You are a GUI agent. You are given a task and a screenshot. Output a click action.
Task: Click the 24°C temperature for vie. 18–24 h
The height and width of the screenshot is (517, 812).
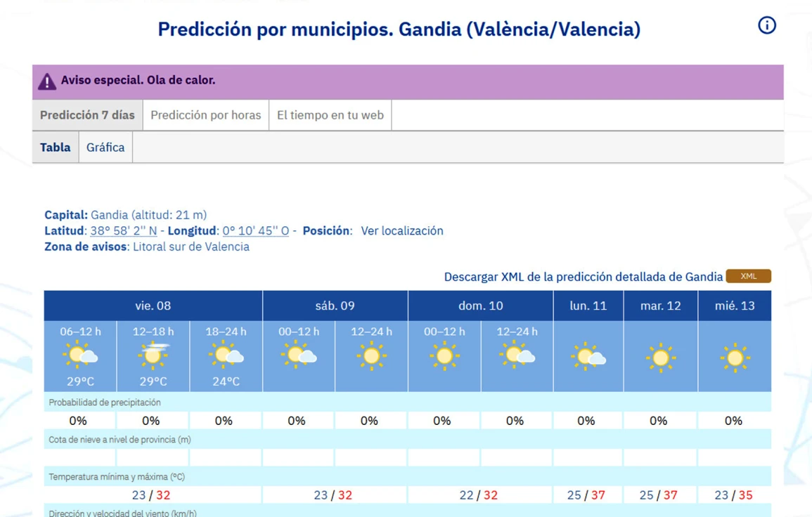click(x=226, y=381)
